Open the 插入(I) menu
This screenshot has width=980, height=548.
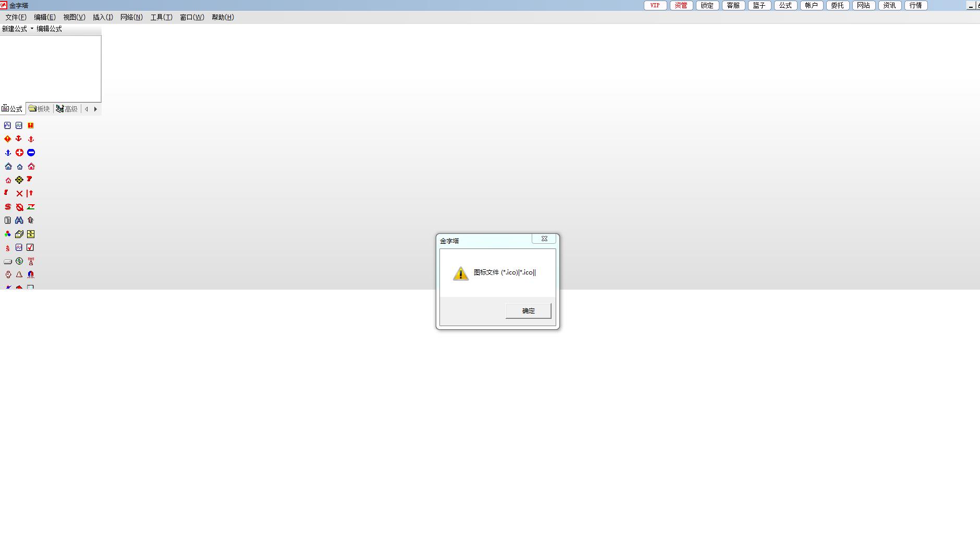click(103, 17)
